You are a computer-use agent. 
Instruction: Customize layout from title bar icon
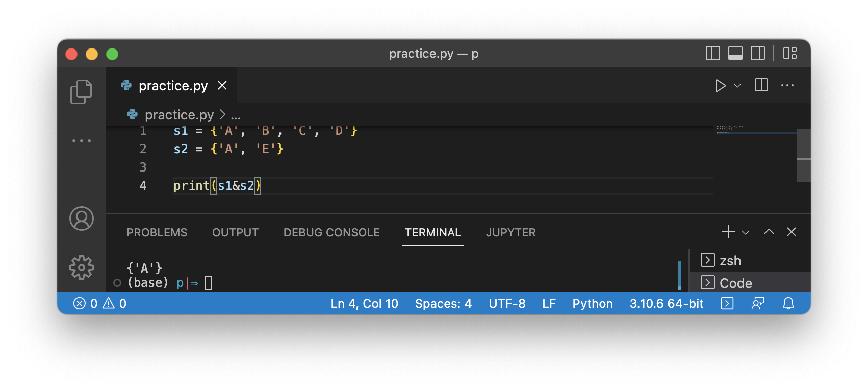(790, 53)
